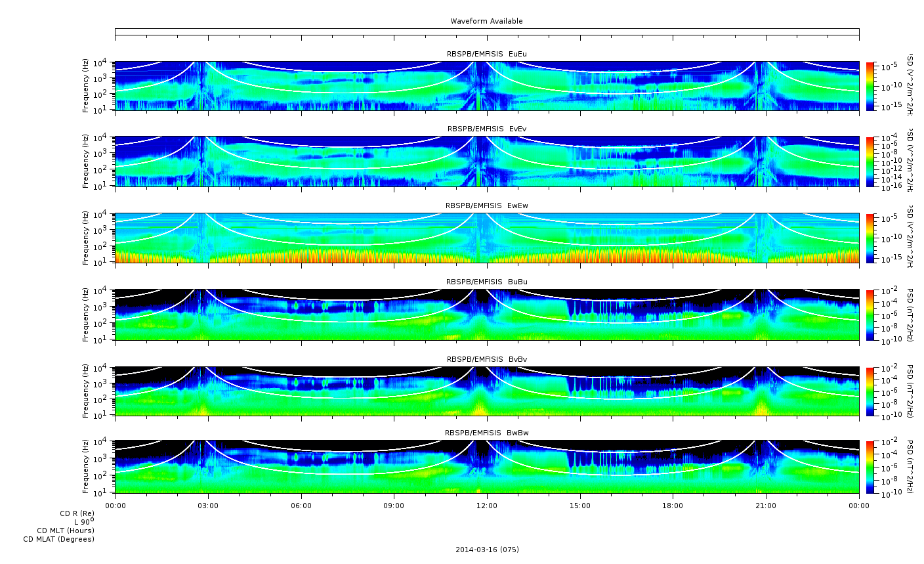The image size is (924, 564).
Task: Click the "06:00" time axis label
Action: point(301,506)
